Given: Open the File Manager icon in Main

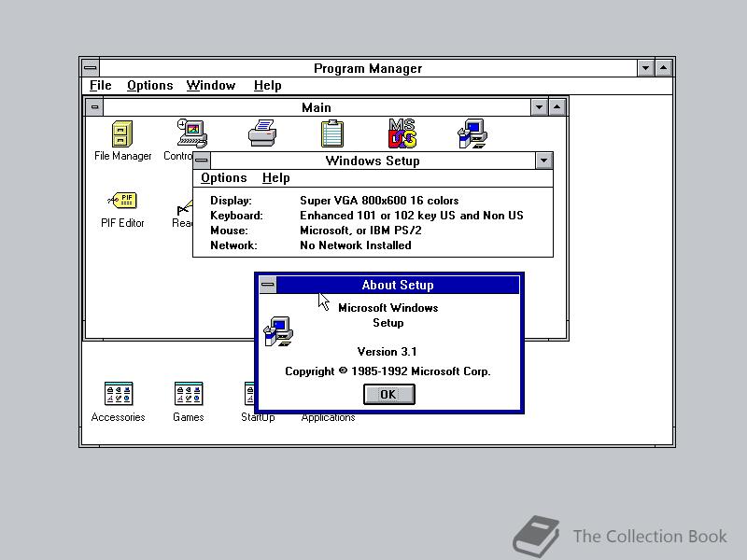Looking at the screenshot, I should [x=122, y=133].
